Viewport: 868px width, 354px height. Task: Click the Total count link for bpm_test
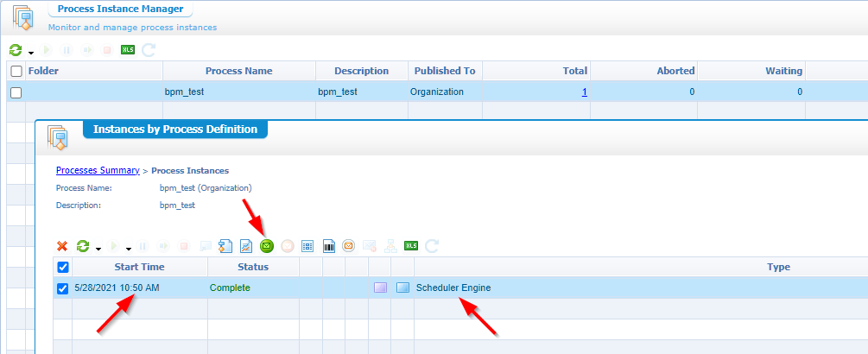coord(585,92)
